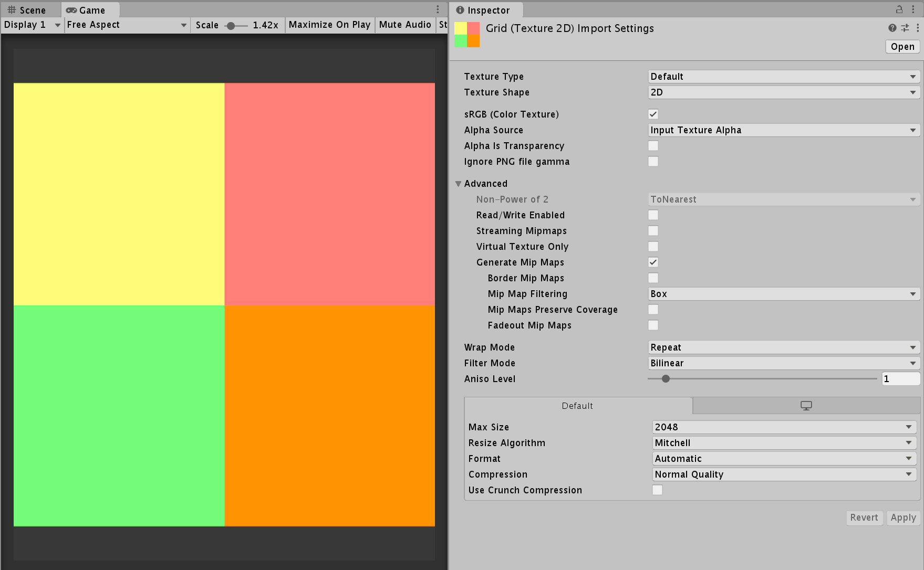Open the help reference question mark icon

point(892,28)
